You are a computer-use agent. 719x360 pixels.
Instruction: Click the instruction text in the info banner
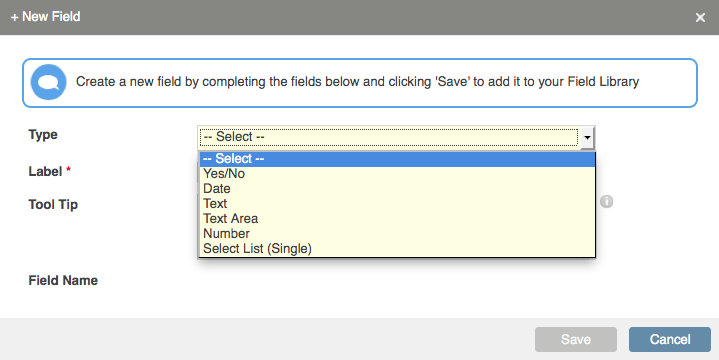(357, 82)
